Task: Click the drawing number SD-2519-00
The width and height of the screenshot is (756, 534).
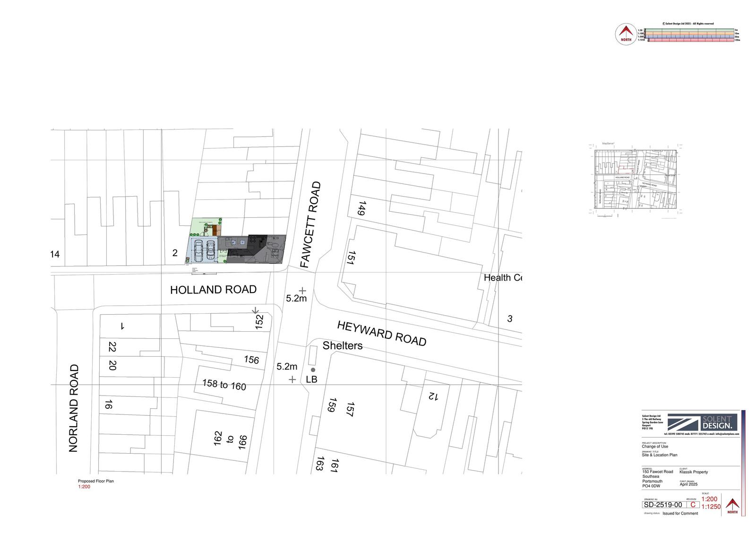Action: [663, 505]
